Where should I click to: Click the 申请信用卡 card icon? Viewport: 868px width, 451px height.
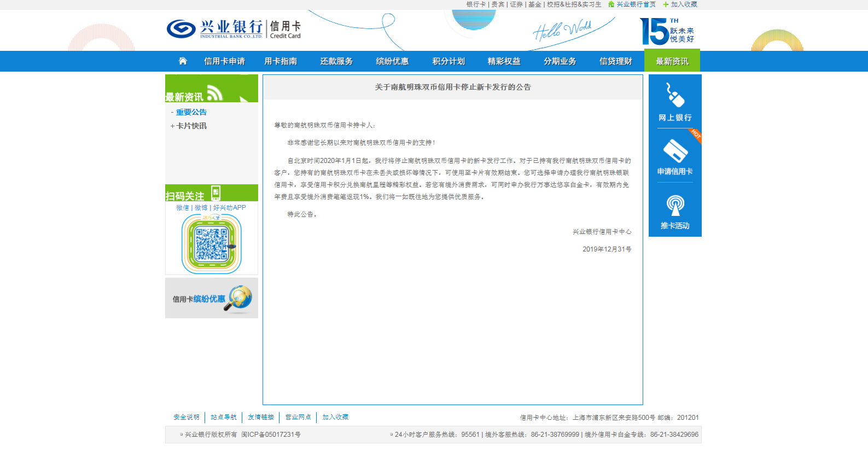(x=675, y=151)
